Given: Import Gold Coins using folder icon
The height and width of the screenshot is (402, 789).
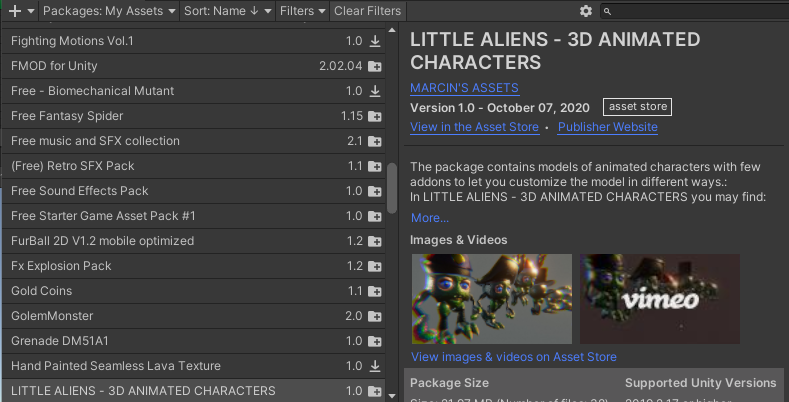Looking at the screenshot, I should 374,291.
